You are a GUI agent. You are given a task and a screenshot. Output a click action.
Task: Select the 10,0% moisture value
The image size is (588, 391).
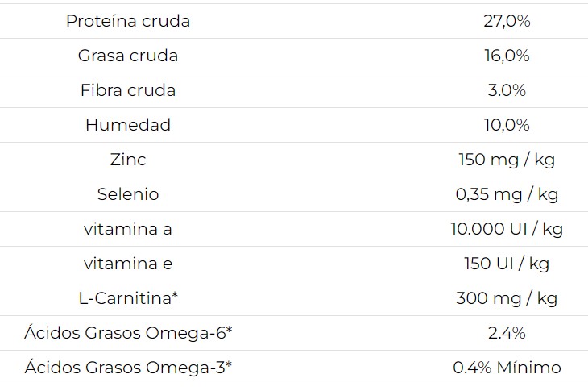click(x=507, y=125)
